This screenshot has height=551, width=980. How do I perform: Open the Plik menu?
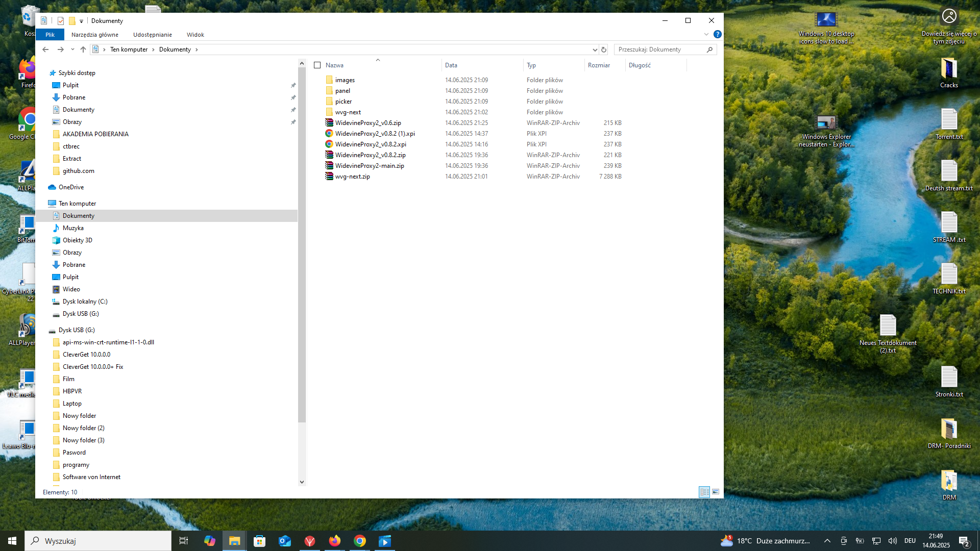click(x=50, y=35)
